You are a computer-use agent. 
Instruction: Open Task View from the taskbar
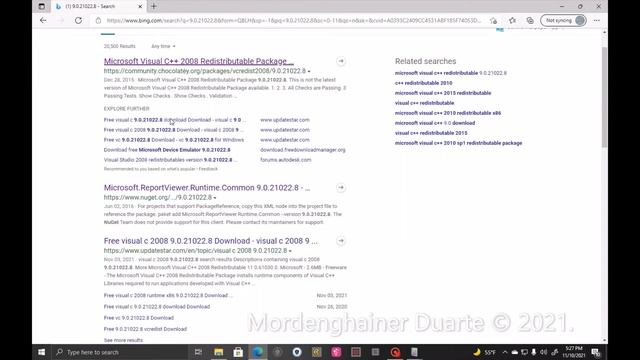pyautogui.click(x=198, y=352)
